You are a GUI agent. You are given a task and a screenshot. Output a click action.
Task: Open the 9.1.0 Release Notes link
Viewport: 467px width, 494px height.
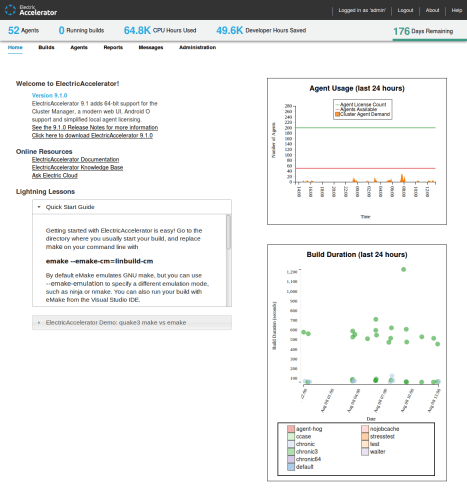[x=95, y=127]
